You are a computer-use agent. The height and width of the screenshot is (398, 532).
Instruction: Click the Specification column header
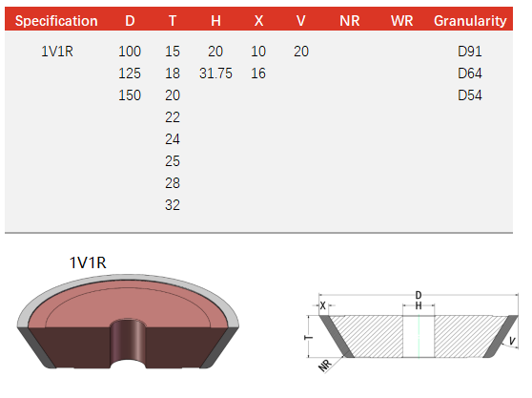pos(56,21)
